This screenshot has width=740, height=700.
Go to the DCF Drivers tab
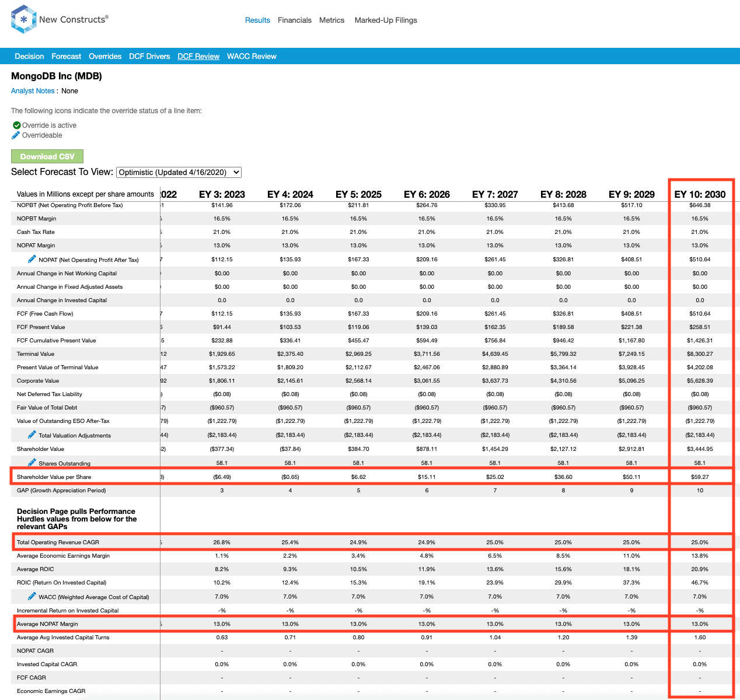coord(149,57)
